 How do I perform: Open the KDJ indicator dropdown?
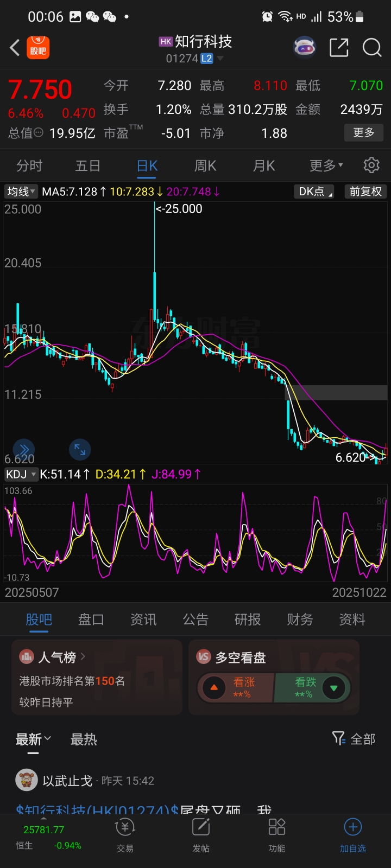[21, 474]
